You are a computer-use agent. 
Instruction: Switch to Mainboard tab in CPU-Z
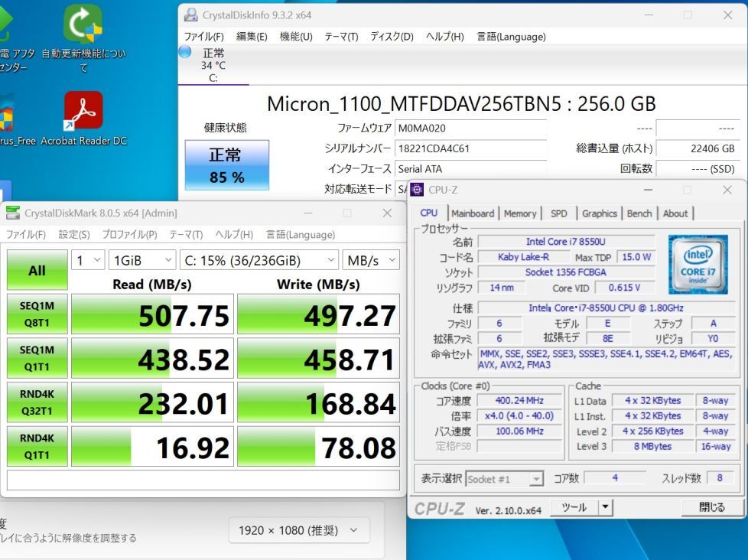[473, 213]
